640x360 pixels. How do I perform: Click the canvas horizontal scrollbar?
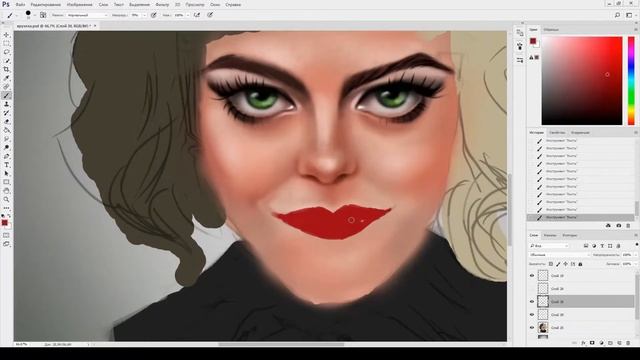281,344
